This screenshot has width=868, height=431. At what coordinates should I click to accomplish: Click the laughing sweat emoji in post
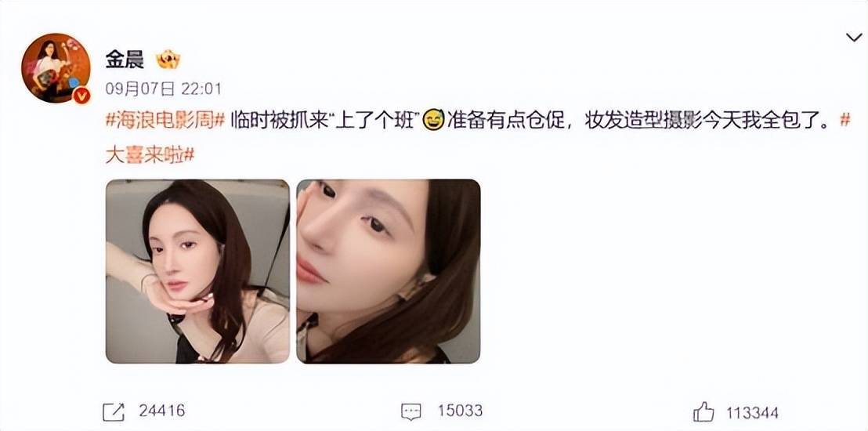[x=433, y=120]
